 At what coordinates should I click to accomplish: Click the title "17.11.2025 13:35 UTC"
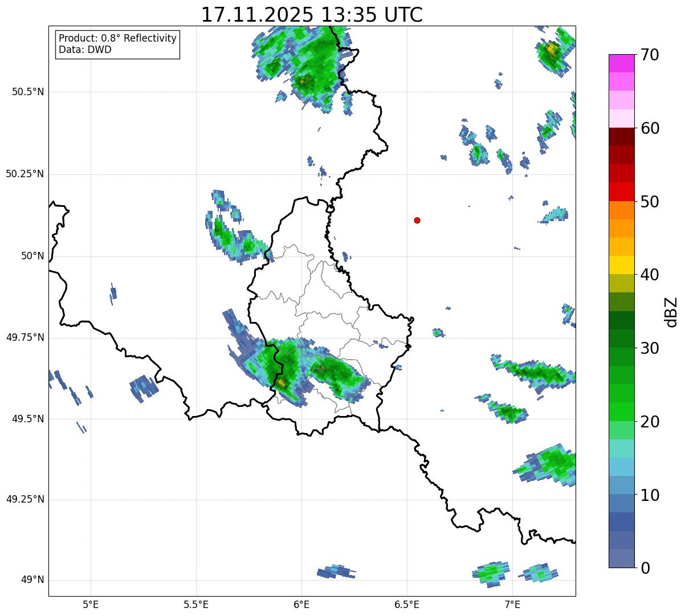312,14
